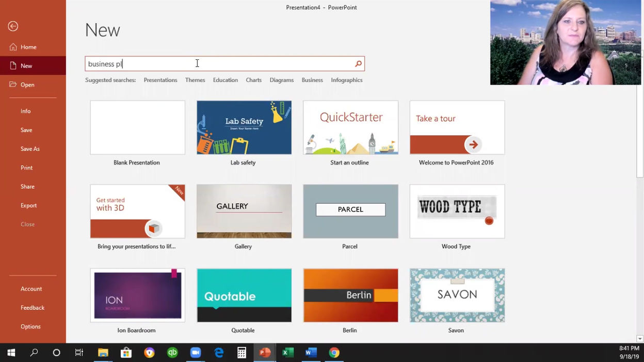The height and width of the screenshot is (362, 644).
Task: Click the 'Welcome to PowerPoint 2016' label
Action: pyautogui.click(x=456, y=162)
